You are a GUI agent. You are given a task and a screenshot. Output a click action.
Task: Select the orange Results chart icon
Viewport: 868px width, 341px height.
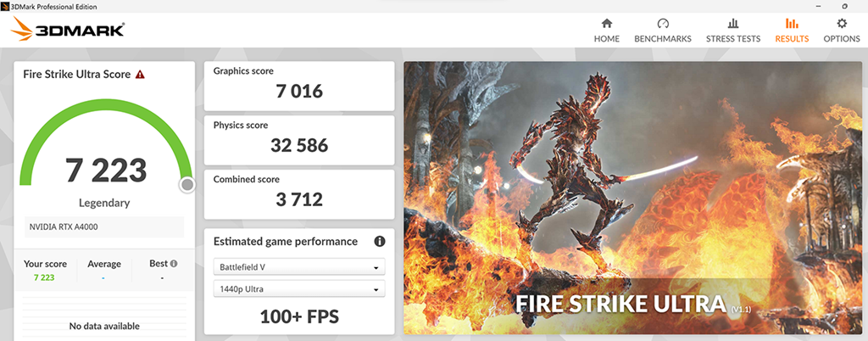click(792, 23)
